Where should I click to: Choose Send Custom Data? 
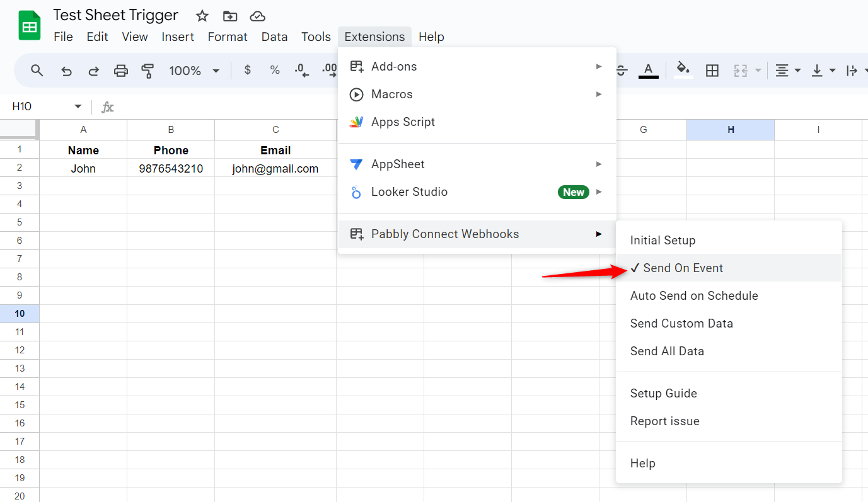click(729, 324)
